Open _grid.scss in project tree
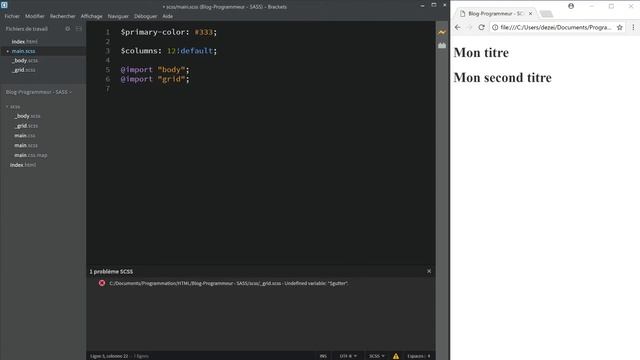Viewport: 640px width, 360px height. click(x=26, y=126)
